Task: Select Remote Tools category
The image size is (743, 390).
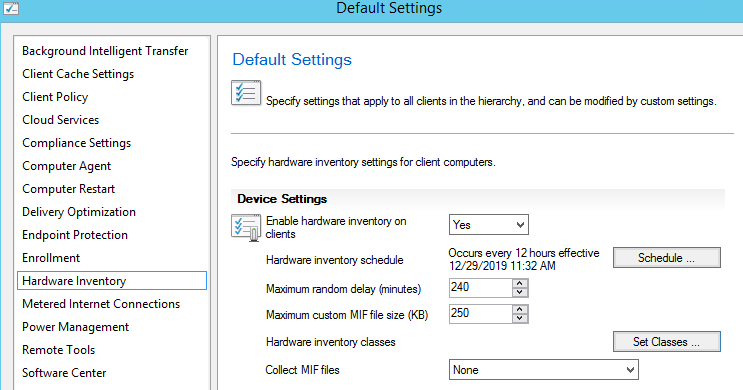Action: 58,350
